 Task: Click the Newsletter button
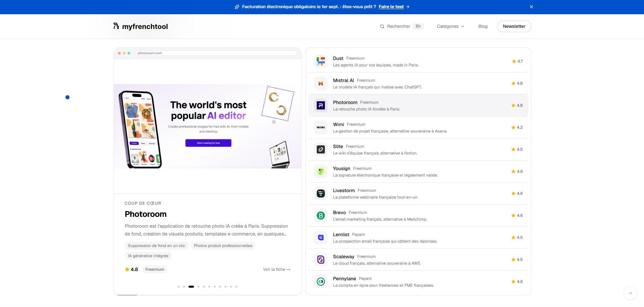point(514,26)
